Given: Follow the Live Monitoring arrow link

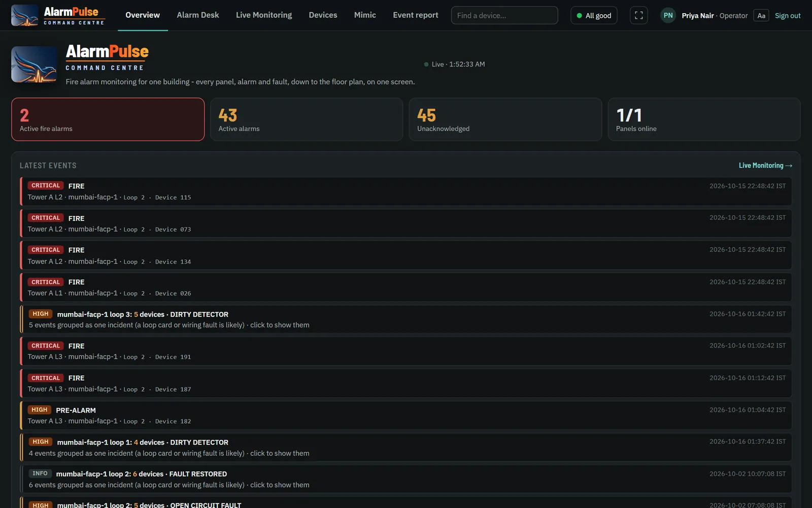Looking at the screenshot, I should coord(765,166).
